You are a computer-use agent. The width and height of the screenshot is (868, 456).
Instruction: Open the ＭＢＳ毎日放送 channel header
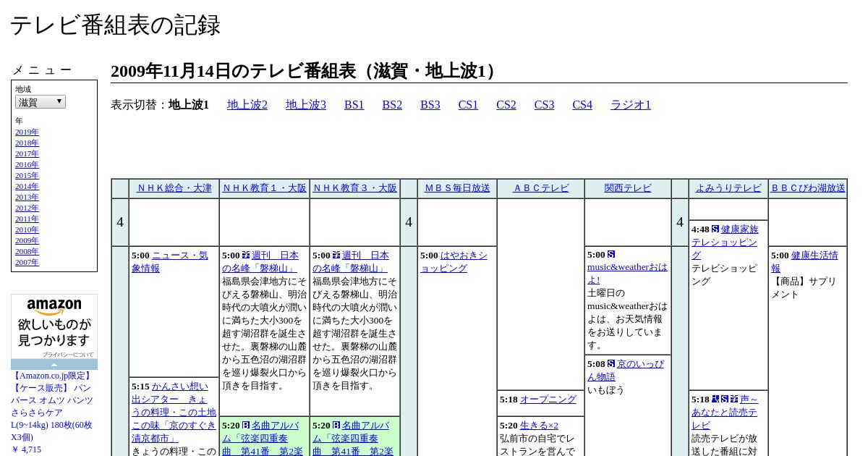(x=457, y=188)
